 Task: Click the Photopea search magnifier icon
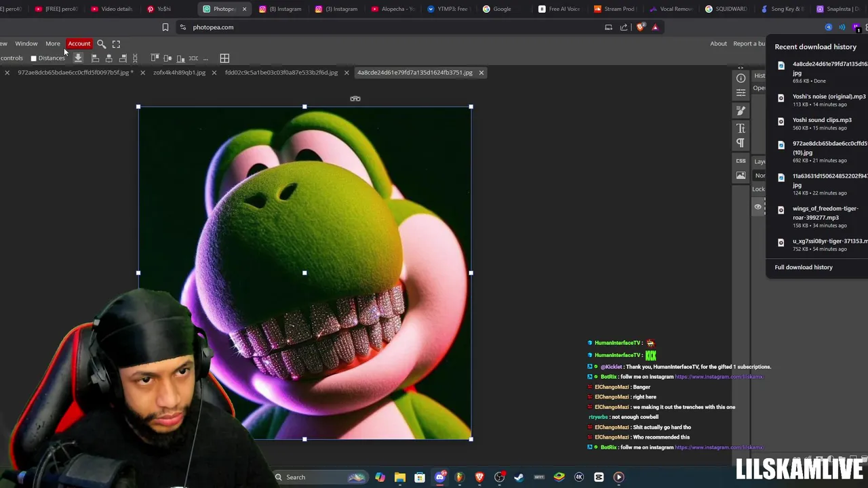[101, 44]
